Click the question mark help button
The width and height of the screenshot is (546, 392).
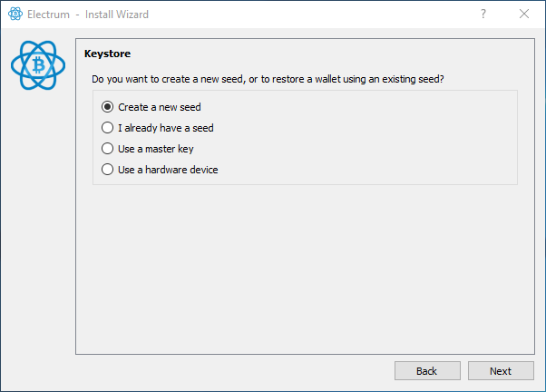(483, 15)
